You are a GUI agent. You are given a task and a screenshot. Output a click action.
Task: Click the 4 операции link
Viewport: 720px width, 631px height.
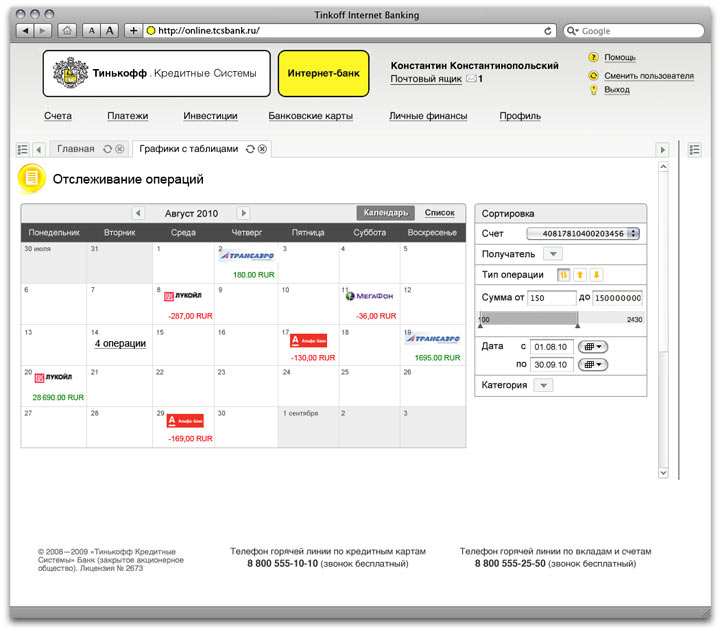tap(120, 344)
